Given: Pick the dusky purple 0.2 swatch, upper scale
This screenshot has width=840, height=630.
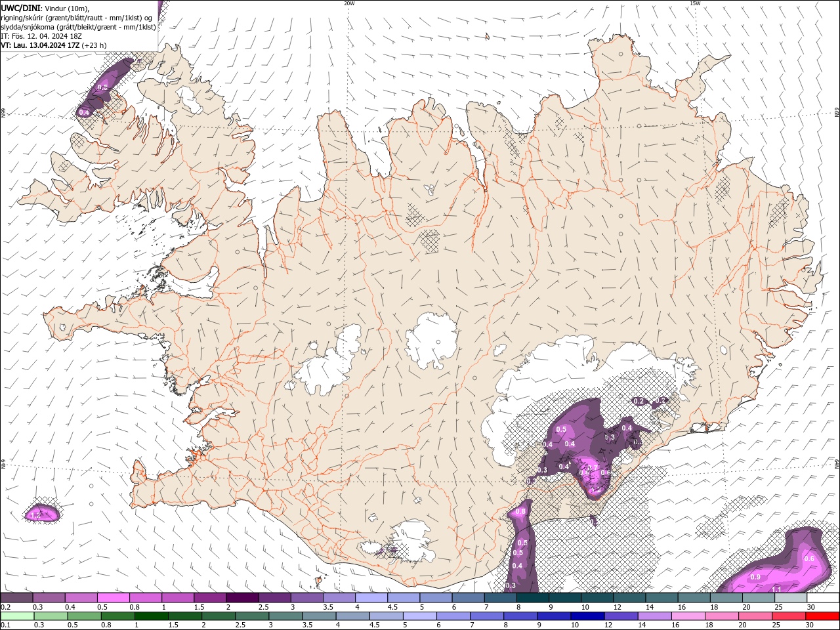Looking at the screenshot, I should pos(16,598).
